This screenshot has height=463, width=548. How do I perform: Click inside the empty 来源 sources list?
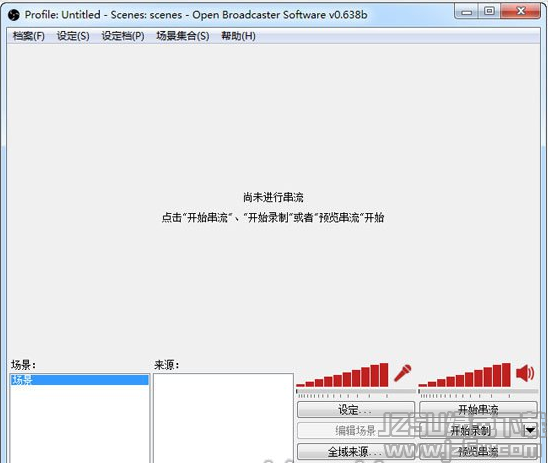tap(223, 418)
